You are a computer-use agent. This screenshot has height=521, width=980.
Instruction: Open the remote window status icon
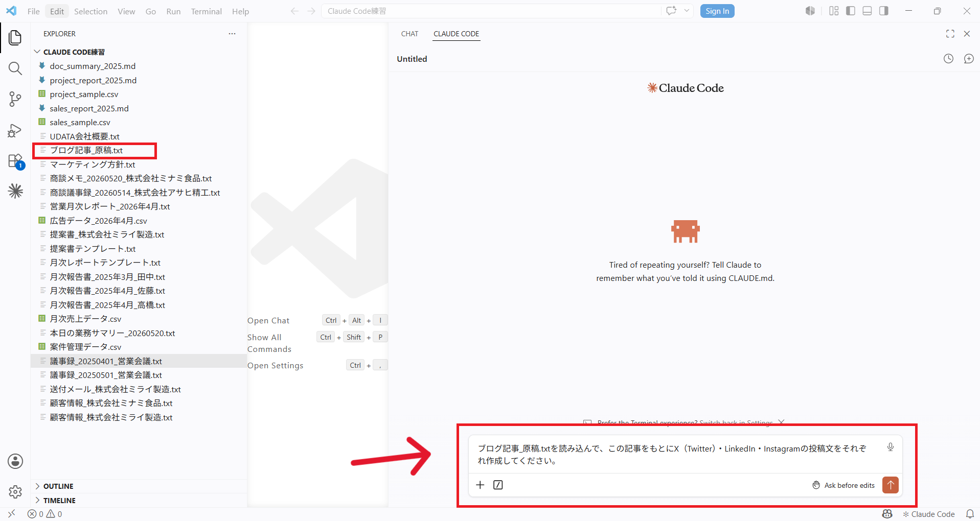tap(12, 514)
